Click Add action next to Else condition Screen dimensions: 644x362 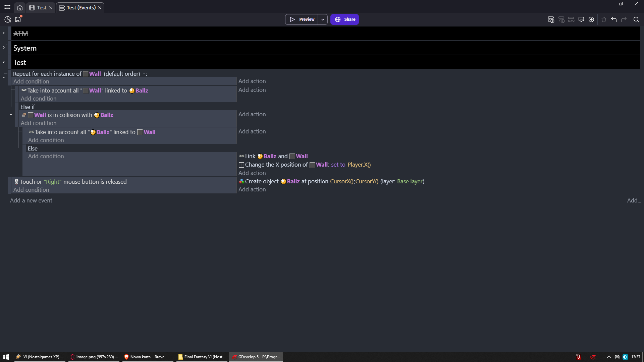[x=252, y=173]
